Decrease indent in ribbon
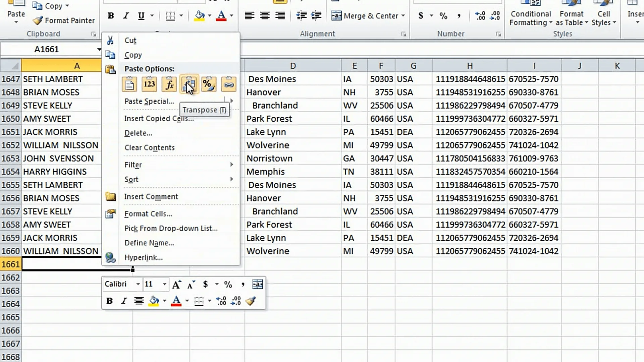 pyautogui.click(x=301, y=16)
